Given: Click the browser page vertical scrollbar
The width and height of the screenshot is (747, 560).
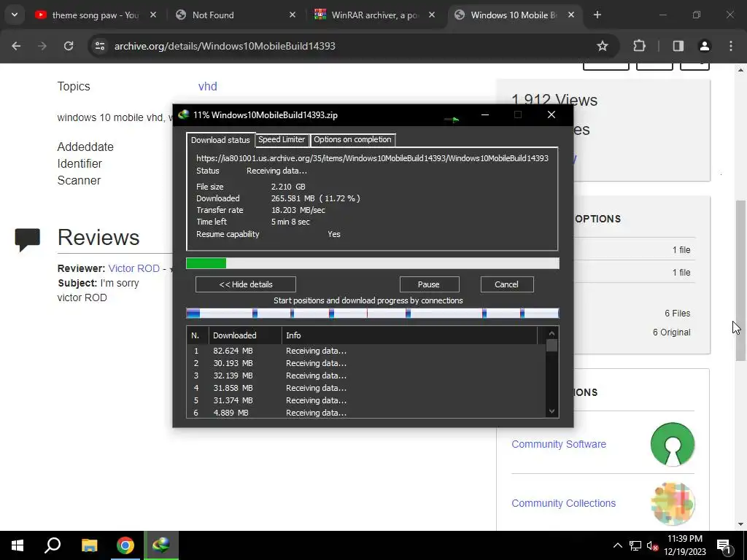Looking at the screenshot, I should click(x=740, y=281).
